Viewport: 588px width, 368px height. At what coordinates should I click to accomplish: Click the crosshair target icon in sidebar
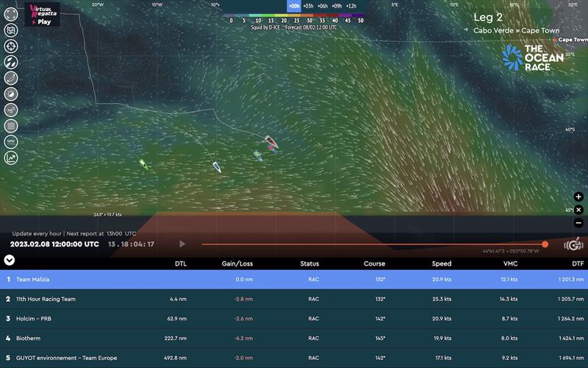(11, 46)
